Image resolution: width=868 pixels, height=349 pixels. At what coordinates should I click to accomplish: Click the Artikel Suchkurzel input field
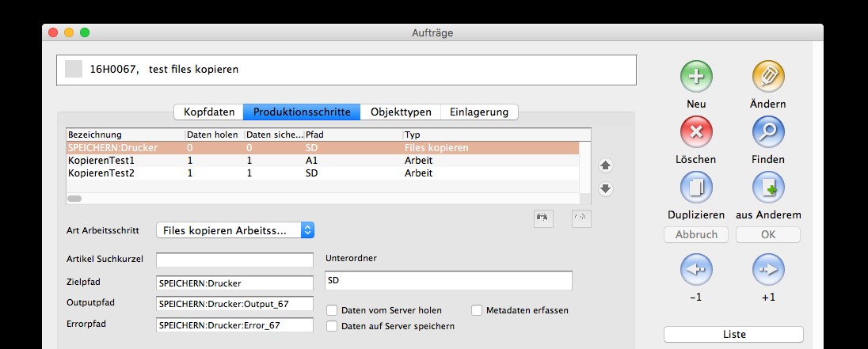234,260
